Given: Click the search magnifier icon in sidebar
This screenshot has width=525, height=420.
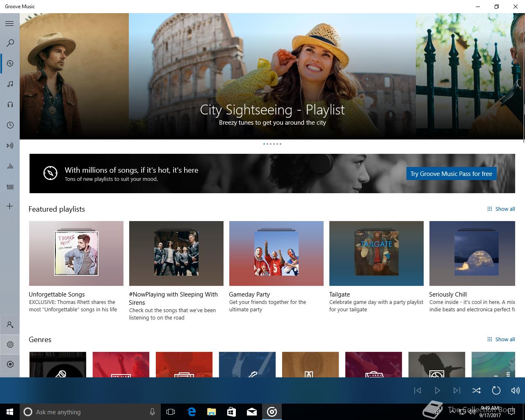Looking at the screenshot, I should tap(10, 43).
